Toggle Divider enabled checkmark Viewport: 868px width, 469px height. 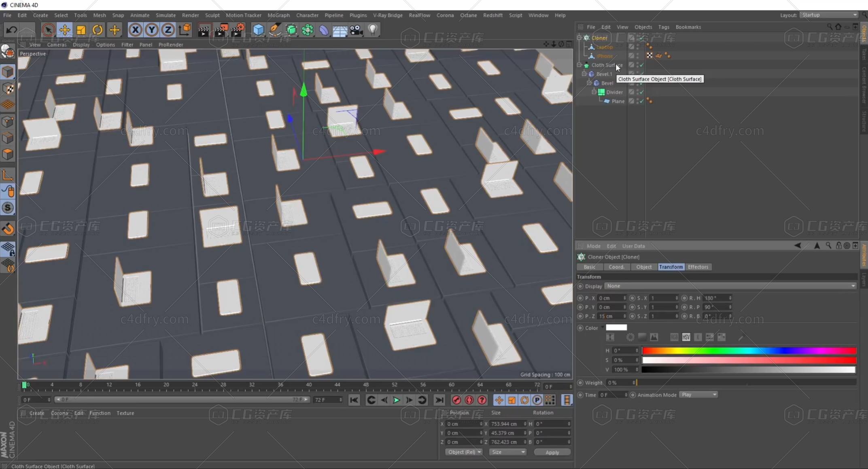(x=642, y=92)
